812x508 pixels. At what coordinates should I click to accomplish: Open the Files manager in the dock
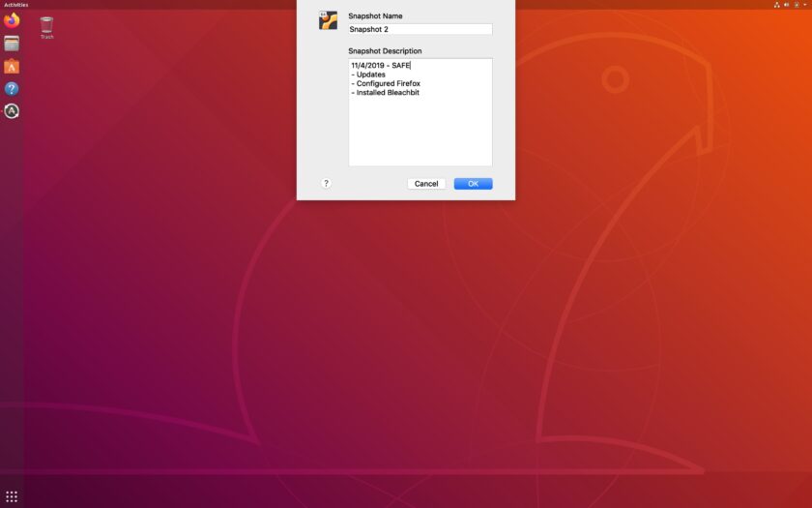click(12, 44)
